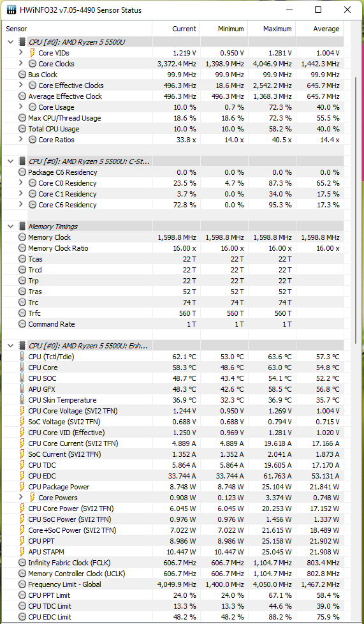The height and width of the screenshot is (624, 364).
Task: Select the CPU TDC Limit row
Action: (173, 606)
